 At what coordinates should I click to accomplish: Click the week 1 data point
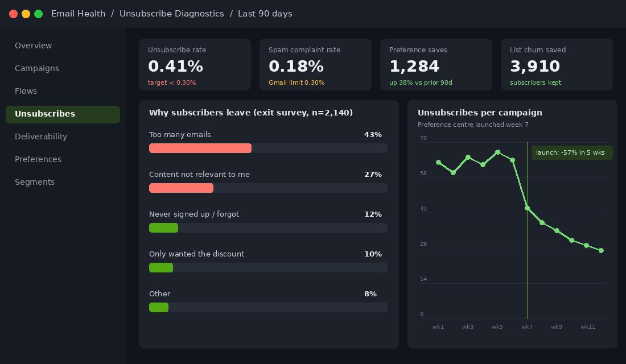[438, 163]
